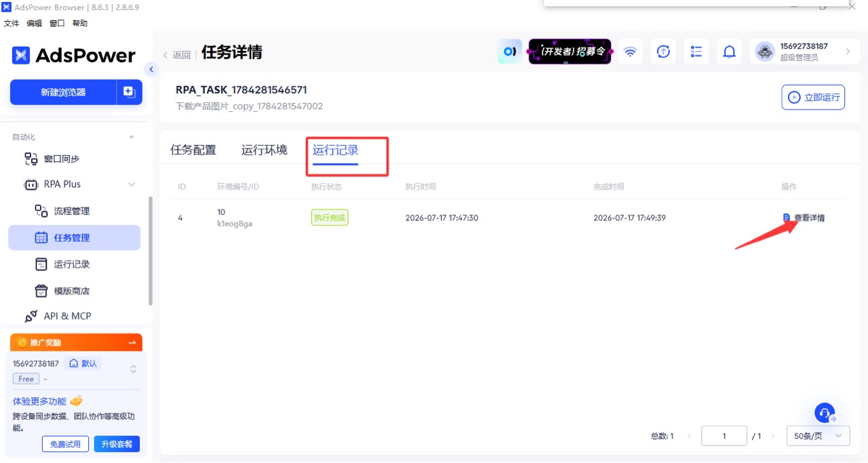Click the blue circular icon in header

[x=509, y=52]
